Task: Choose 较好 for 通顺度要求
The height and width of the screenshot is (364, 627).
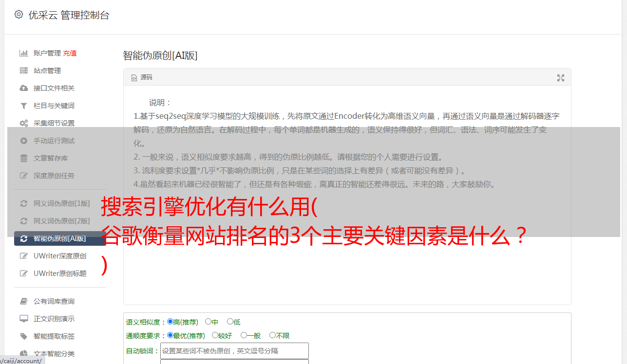Action: [x=215, y=335]
